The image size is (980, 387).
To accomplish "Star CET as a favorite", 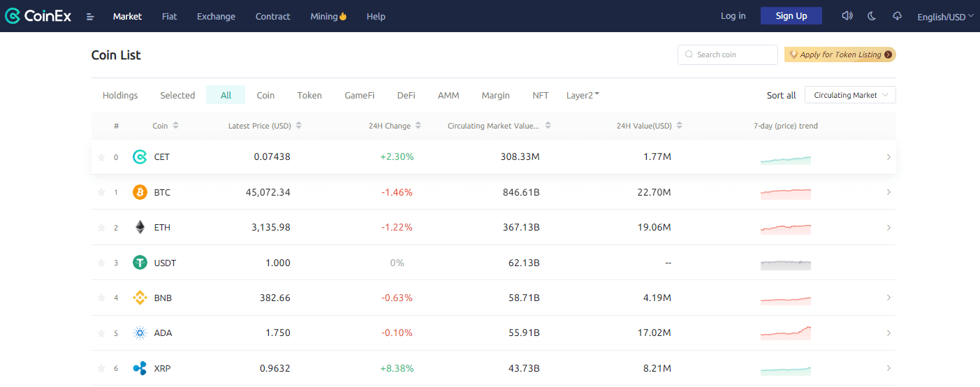I will pos(101,157).
